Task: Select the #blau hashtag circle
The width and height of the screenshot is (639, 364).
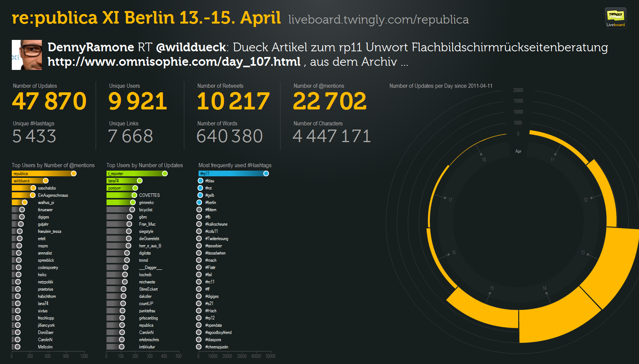Action: click(x=200, y=181)
